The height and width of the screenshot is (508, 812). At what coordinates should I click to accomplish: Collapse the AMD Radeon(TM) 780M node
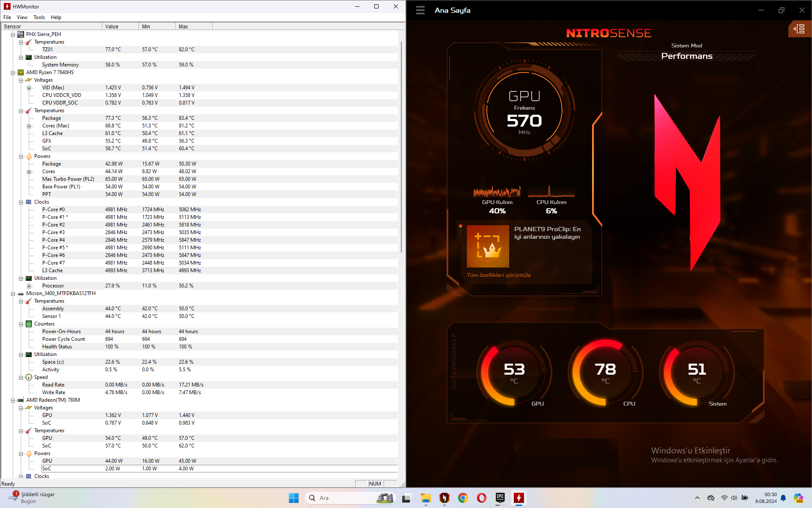13,400
